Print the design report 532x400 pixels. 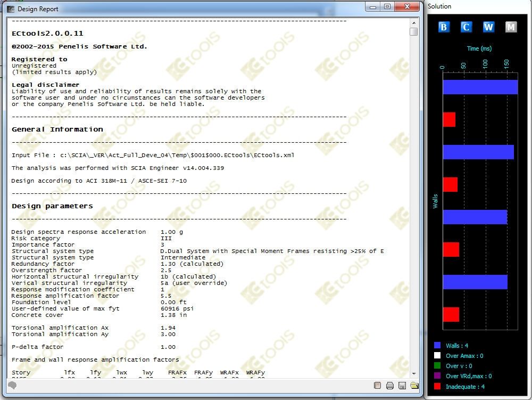tap(390, 386)
